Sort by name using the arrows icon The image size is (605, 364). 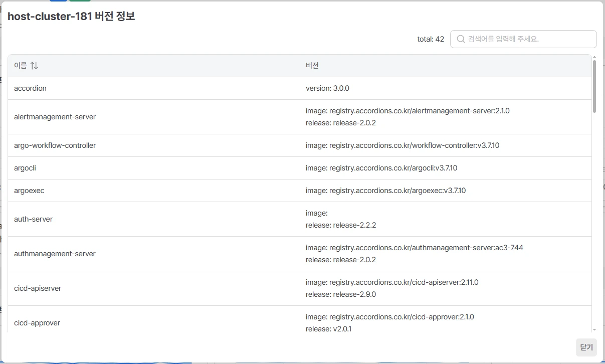[34, 66]
